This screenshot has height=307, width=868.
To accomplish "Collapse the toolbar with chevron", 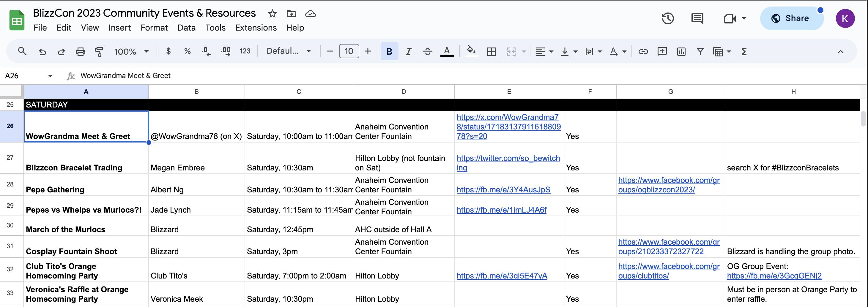I will (x=841, y=51).
